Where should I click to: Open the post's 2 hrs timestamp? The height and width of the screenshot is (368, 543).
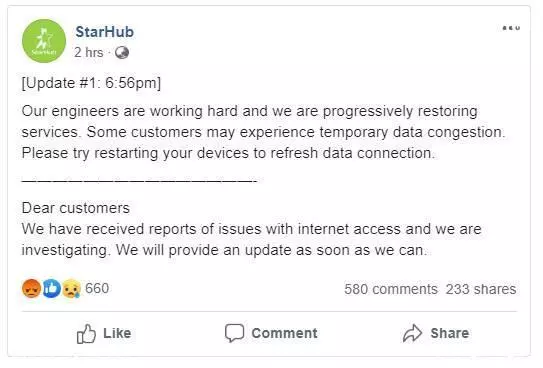coord(89,53)
